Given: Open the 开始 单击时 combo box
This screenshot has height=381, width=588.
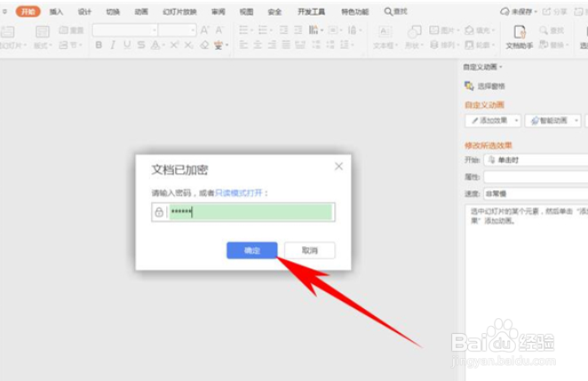Looking at the screenshot, I should click(x=536, y=160).
